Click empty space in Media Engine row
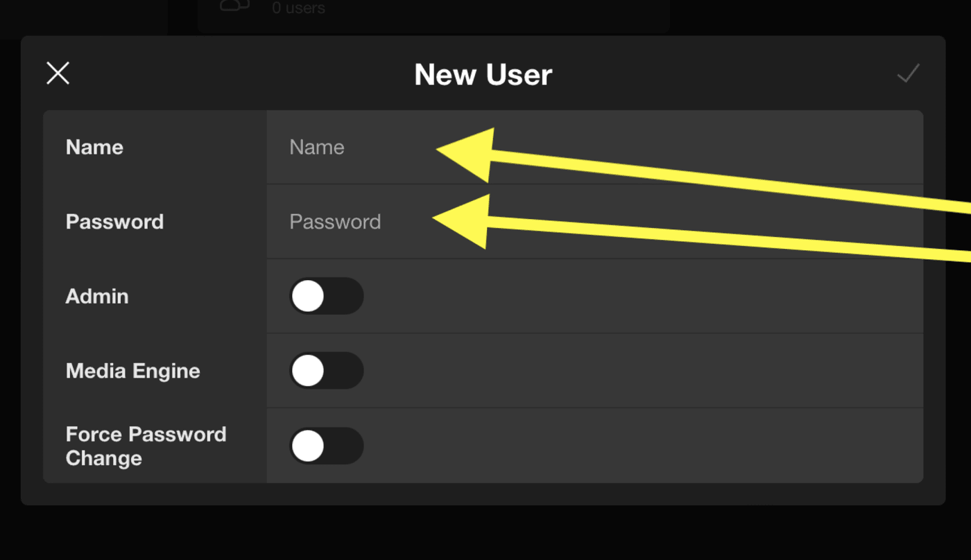This screenshot has width=971, height=560. pos(624,371)
